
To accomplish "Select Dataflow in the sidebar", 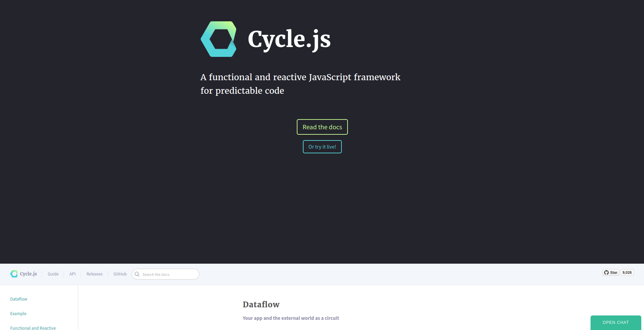I will [x=19, y=299].
